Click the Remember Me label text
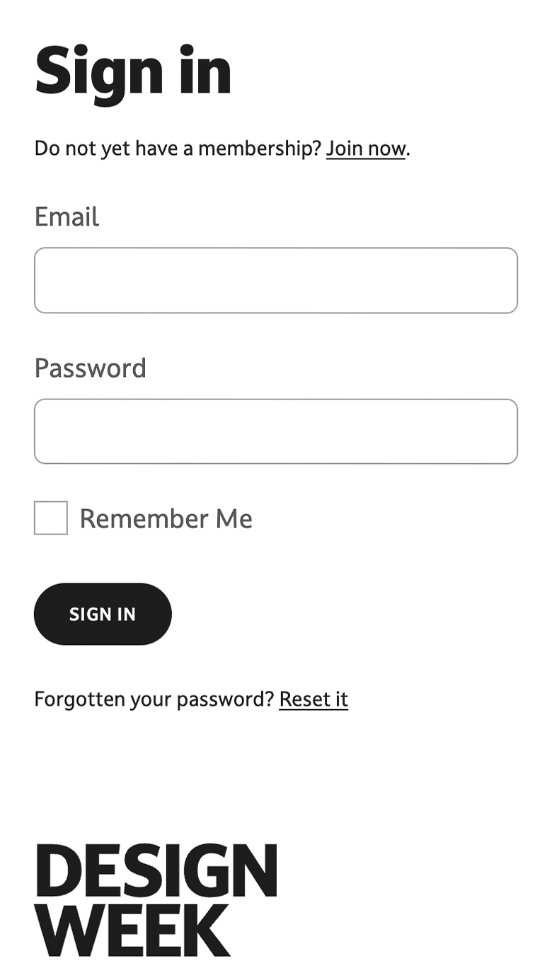The width and height of the screenshot is (552, 980). pyautogui.click(x=166, y=519)
